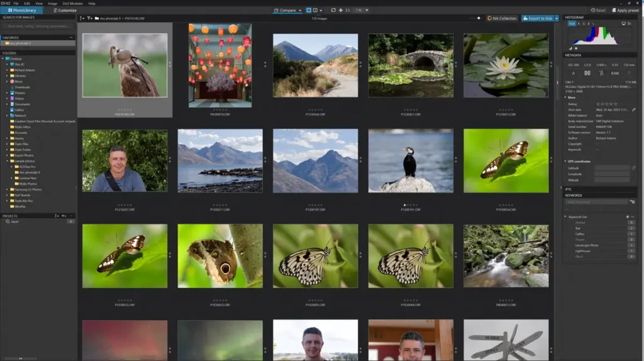Open the View menu
The height and width of the screenshot is (361, 644).
(38, 3)
